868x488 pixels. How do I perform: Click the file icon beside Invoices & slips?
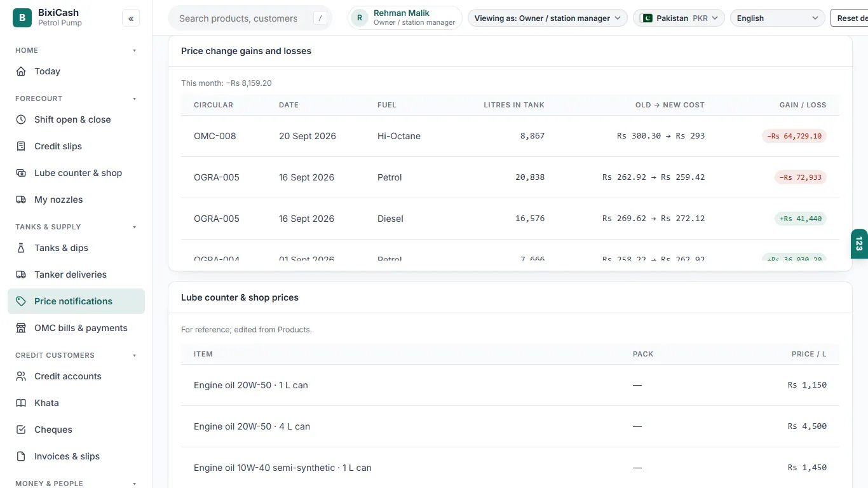point(21,456)
